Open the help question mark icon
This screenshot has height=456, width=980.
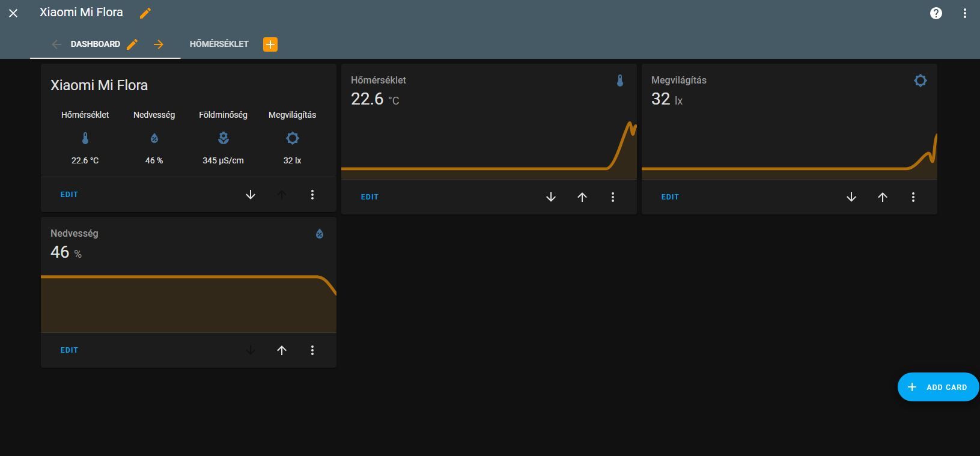(936, 13)
